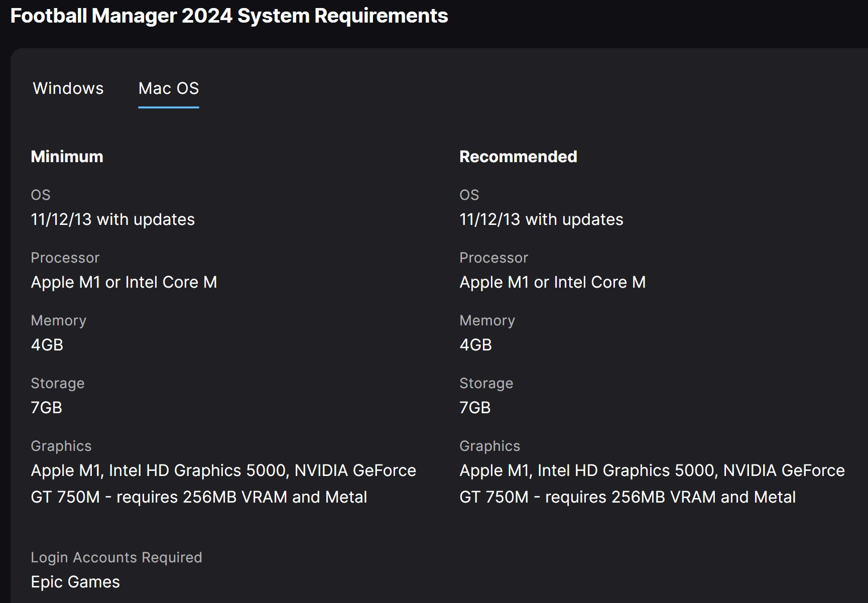Click the Recommended graphics requirement text
This screenshot has width=868, height=603.
(652, 484)
